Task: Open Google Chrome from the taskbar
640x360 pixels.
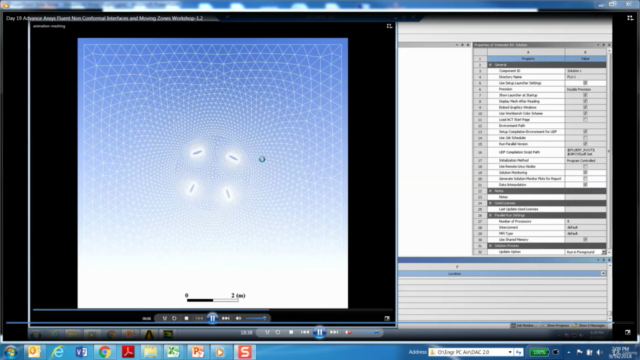Action: tap(104, 351)
